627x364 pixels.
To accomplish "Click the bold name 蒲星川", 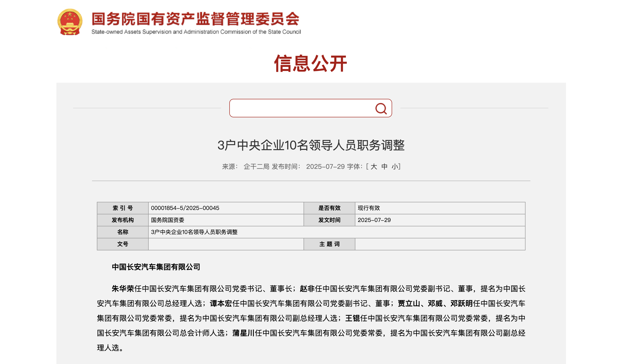I will (243, 333).
